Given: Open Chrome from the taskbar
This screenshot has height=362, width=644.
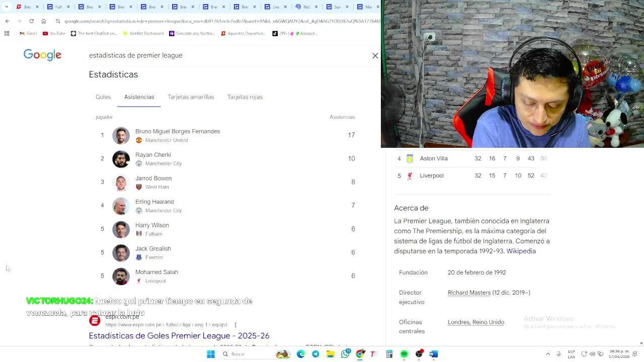Looking at the screenshot, I should point(360,354).
